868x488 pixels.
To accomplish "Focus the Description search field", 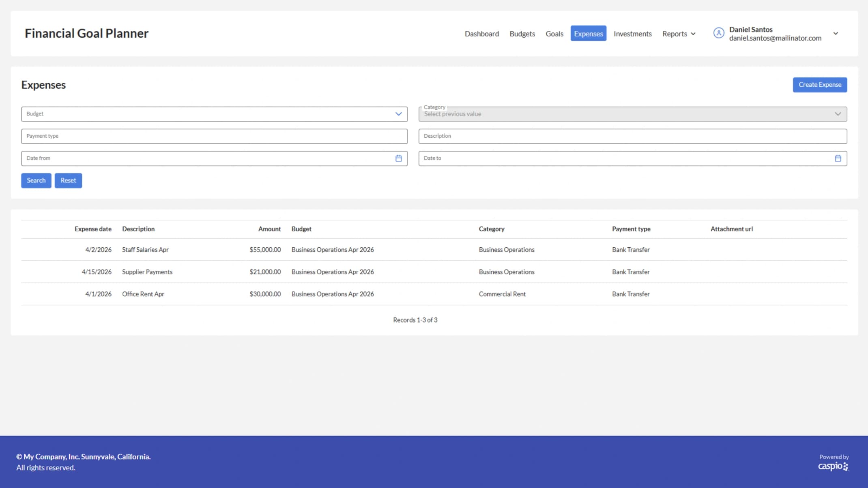I will (632, 136).
